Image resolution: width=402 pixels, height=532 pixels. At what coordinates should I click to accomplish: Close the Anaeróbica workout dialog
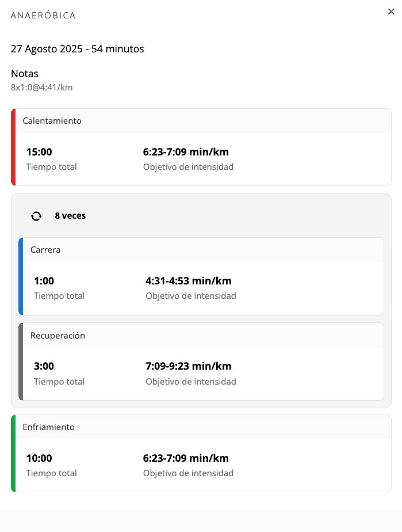pyautogui.click(x=391, y=12)
